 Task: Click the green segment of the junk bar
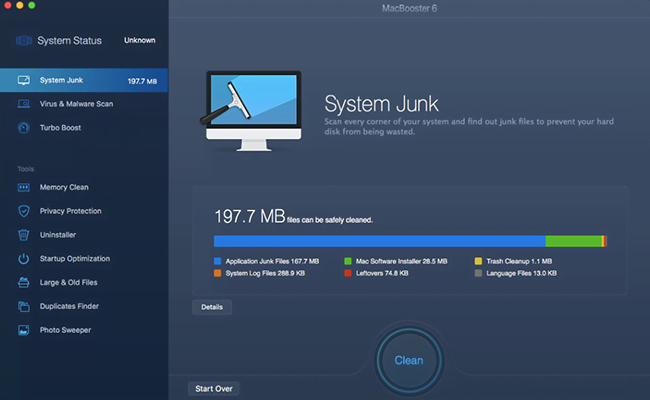[x=574, y=241]
